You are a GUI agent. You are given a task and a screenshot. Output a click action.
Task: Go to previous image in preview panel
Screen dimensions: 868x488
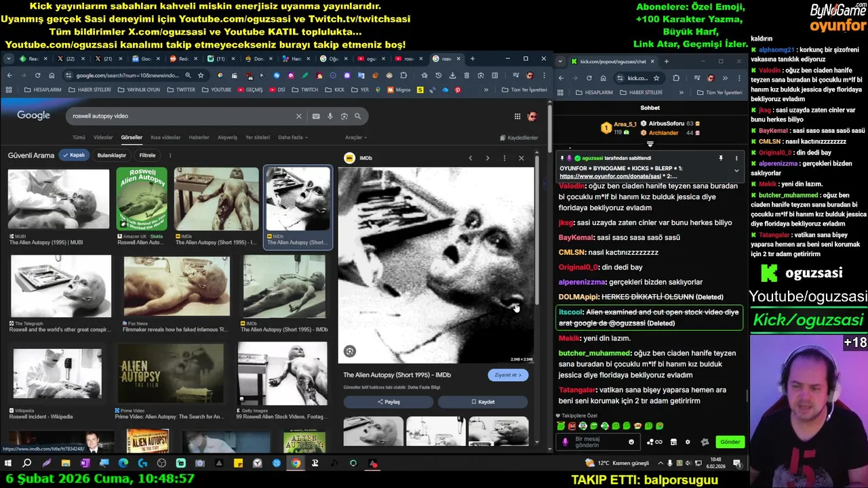point(471,158)
